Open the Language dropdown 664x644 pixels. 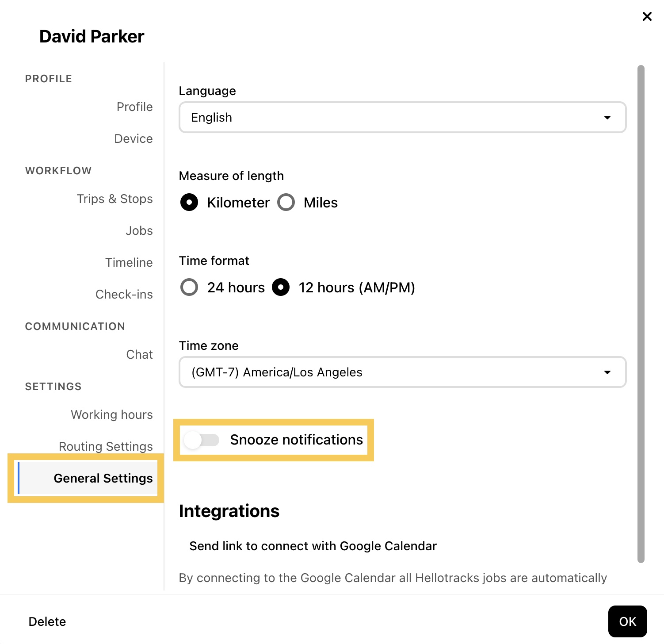tap(402, 118)
